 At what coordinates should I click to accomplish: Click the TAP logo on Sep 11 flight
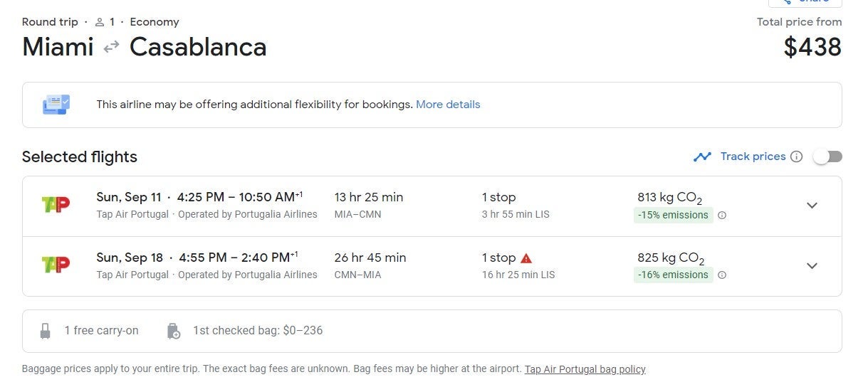[x=56, y=205]
